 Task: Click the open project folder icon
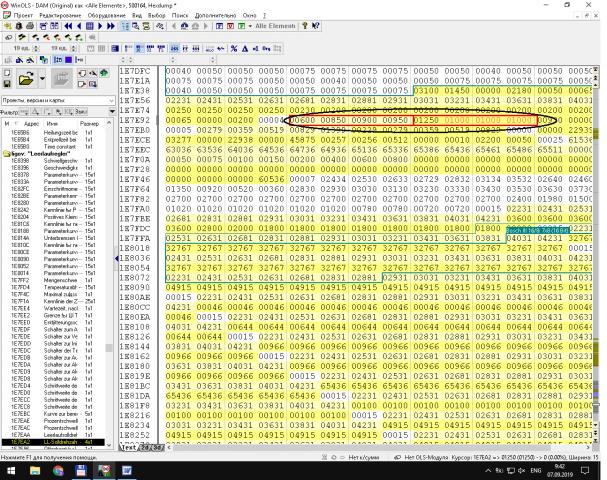[26, 79]
